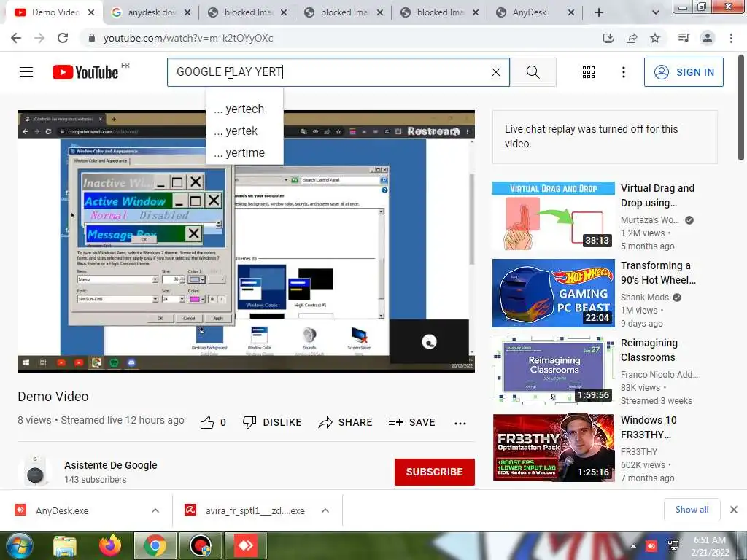Open the first blocked Image tab
This screenshot has height=560, width=747.
[248, 12]
